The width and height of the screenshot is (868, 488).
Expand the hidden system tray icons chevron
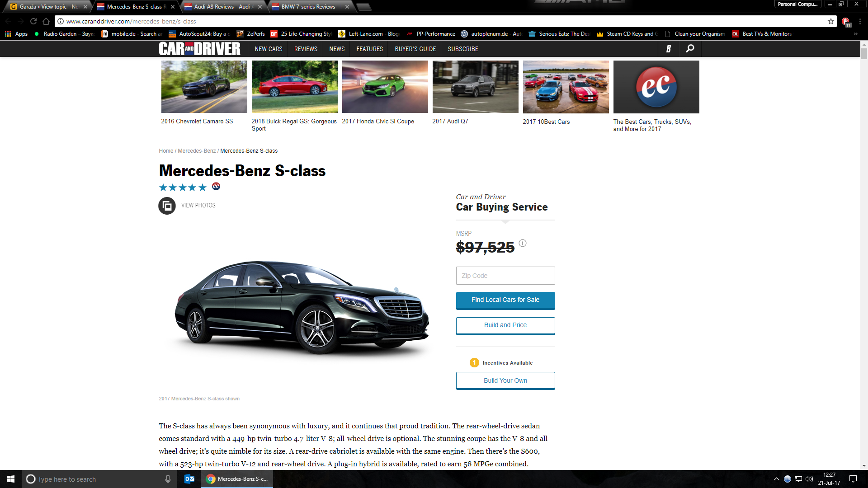point(777,479)
